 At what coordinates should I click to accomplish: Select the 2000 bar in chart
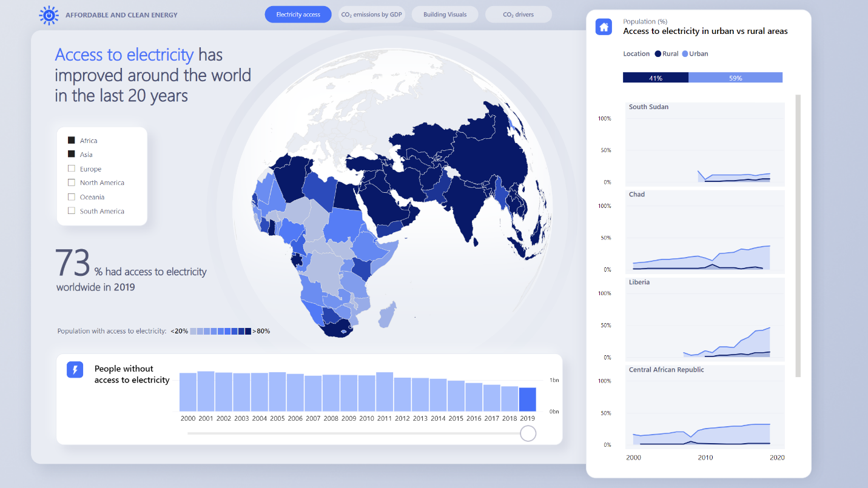[x=188, y=392]
